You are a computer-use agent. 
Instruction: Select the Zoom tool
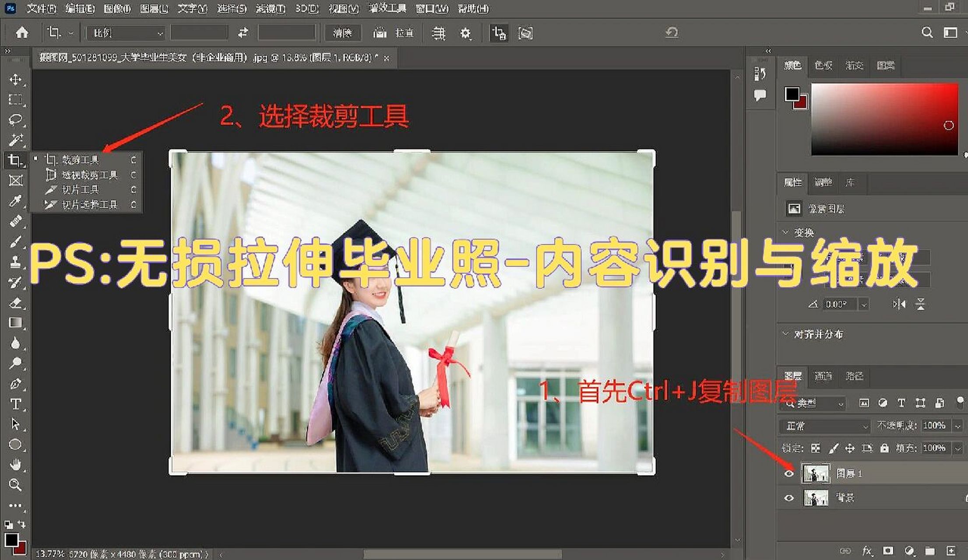pos(15,485)
